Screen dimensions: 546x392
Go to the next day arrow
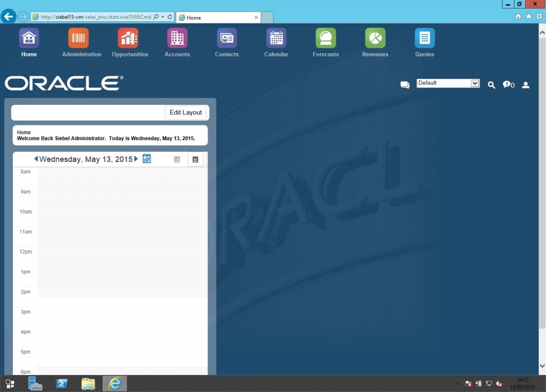point(136,159)
